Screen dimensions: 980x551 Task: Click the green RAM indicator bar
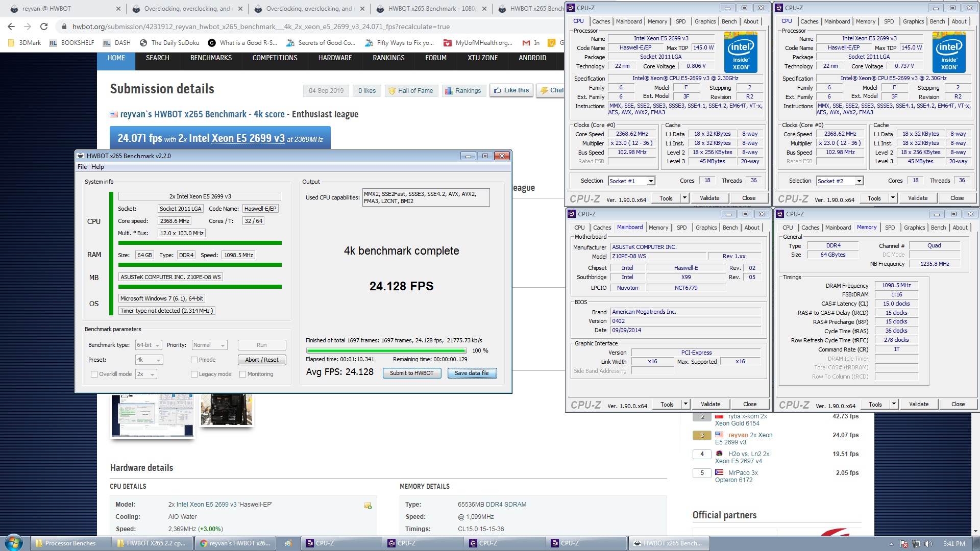[x=200, y=265]
